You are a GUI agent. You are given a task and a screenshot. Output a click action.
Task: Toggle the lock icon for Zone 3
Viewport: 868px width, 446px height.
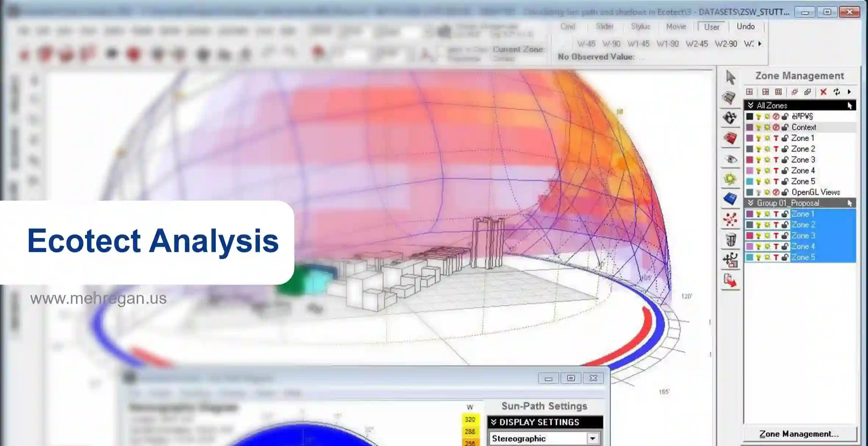tap(785, 160)
